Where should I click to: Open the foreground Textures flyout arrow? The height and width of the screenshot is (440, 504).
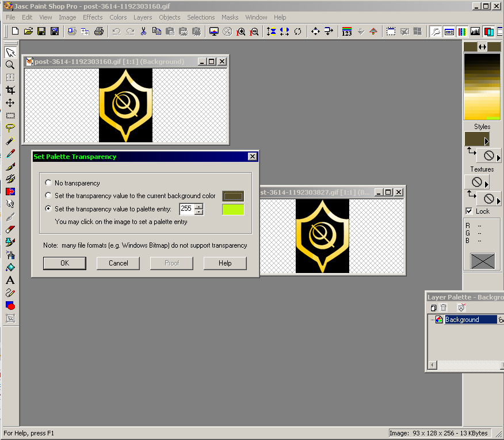click(x=486, y=184)
